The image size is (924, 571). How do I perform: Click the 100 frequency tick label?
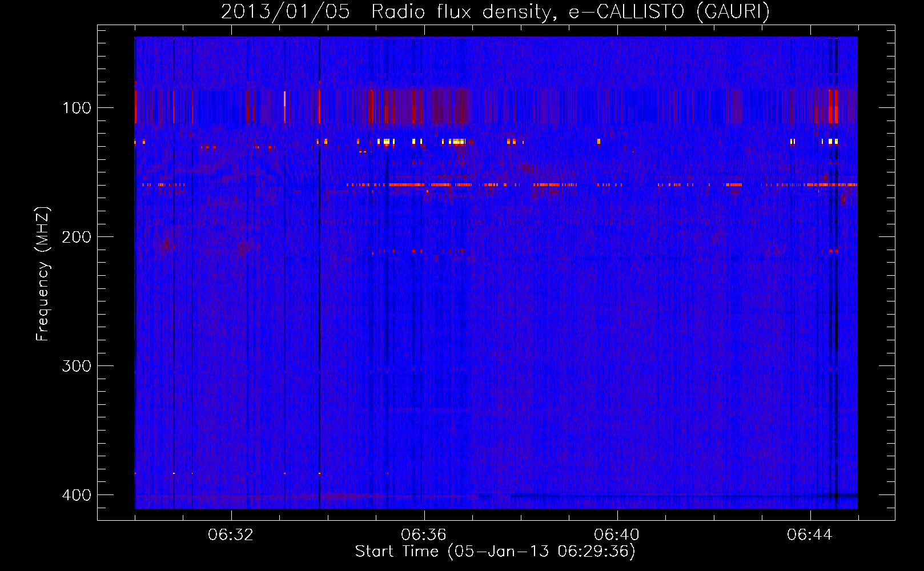click(77, 108)
